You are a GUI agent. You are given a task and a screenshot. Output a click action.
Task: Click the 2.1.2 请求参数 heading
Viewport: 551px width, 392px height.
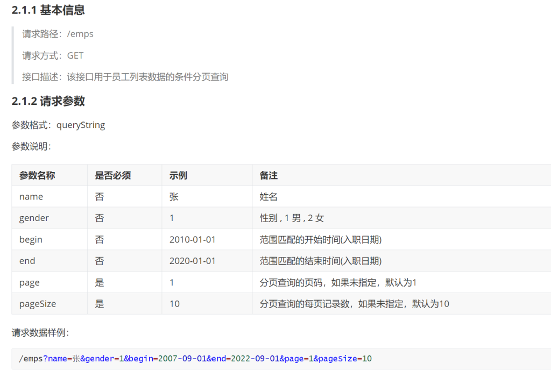click(48, 101)
